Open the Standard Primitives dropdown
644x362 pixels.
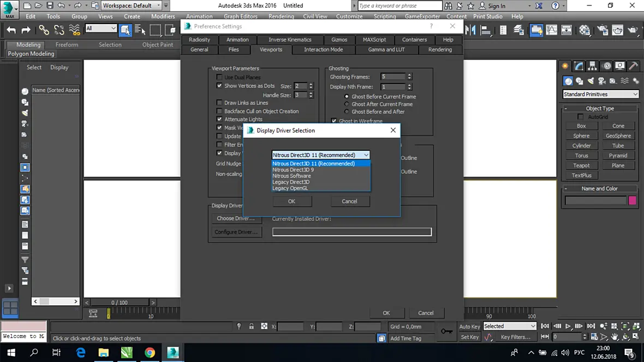click(600, 94)
